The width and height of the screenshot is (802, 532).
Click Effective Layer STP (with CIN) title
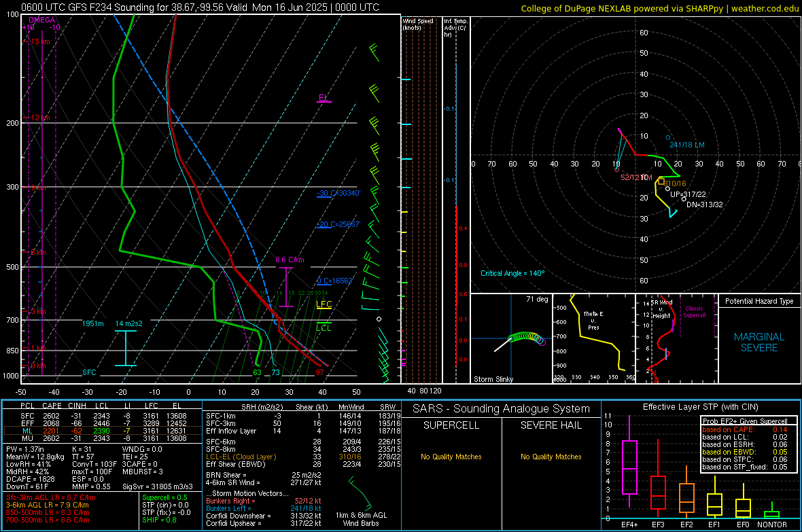pyautogui.click(x=700, y=407)
